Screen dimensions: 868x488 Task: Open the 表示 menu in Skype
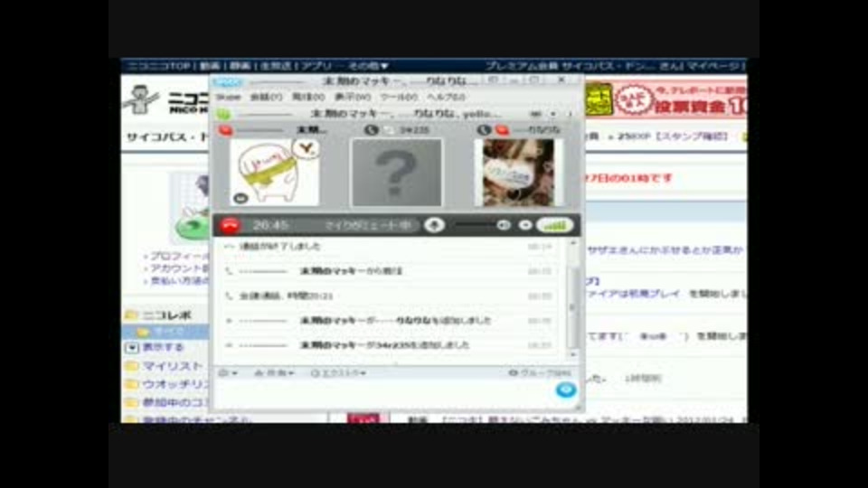(x=353, y=98)
